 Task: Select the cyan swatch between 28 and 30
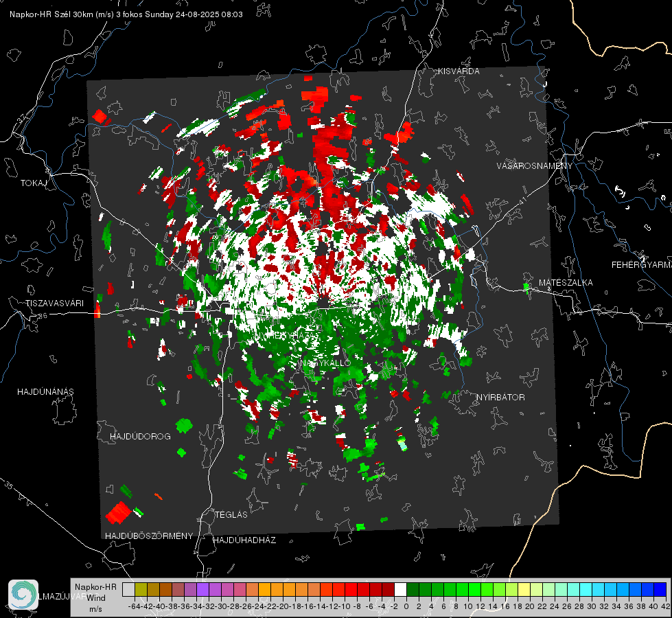[x=586, y=590]
